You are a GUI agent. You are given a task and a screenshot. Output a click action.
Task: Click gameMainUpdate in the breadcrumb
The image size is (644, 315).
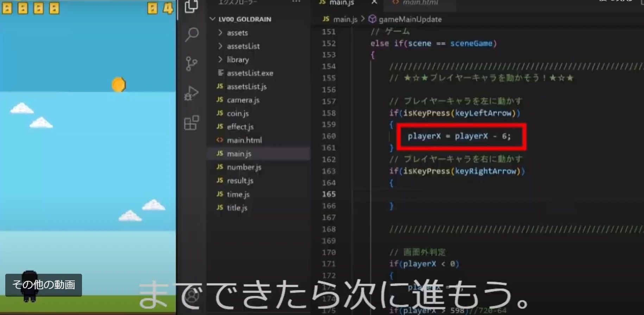pos(410,19)
